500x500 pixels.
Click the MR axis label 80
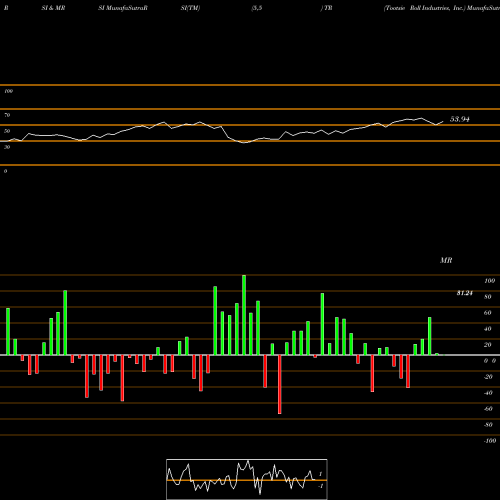pyautogui.click(x=487, y=297)
